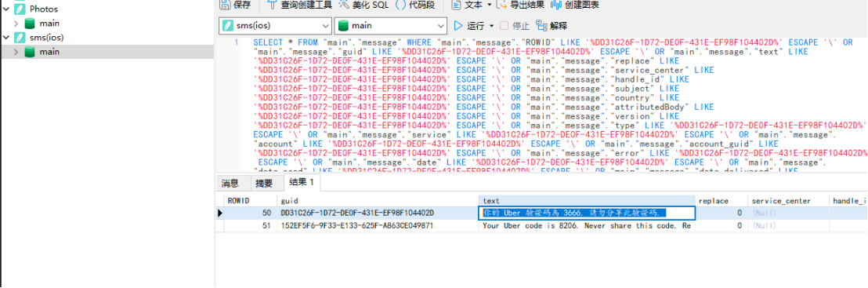Viewport: 868px width, 288px height.
Task: Click 导出结果 export results
Action: [x=520, y=5]
